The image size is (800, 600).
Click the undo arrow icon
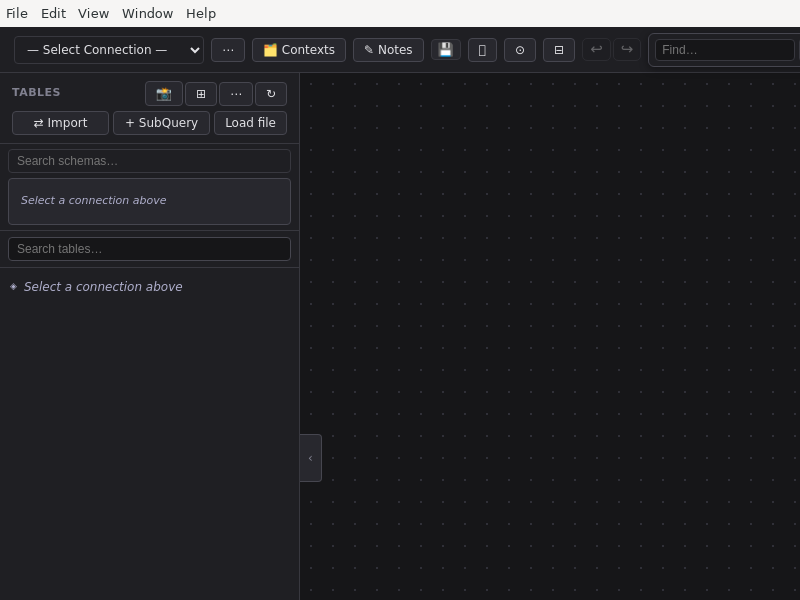point(596,49)
